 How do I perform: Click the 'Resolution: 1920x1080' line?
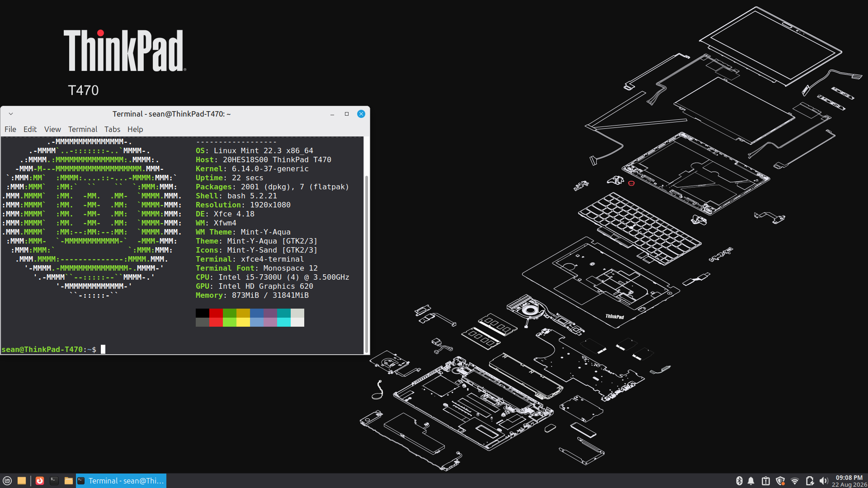pos(243,205)
